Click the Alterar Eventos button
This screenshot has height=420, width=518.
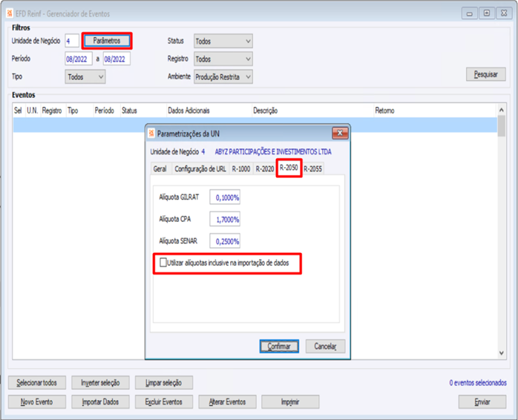pyautogui.click(x=227, y=402)
